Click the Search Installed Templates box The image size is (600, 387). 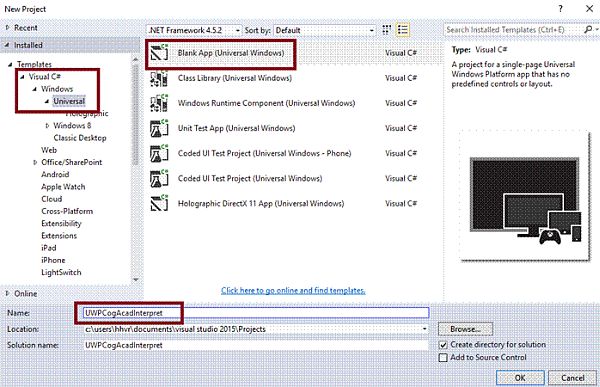(514, 29)
